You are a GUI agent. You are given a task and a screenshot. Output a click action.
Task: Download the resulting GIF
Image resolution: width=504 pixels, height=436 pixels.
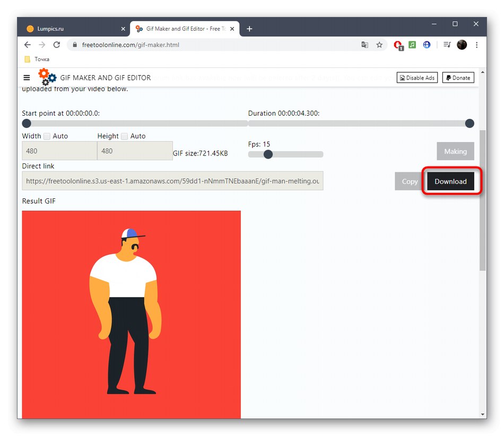(450, 181)
